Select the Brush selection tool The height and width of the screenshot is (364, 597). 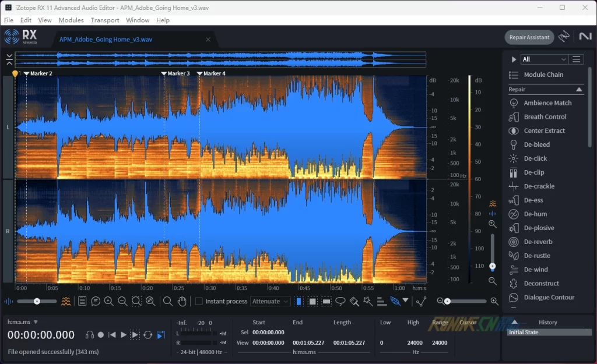(354, 301)
